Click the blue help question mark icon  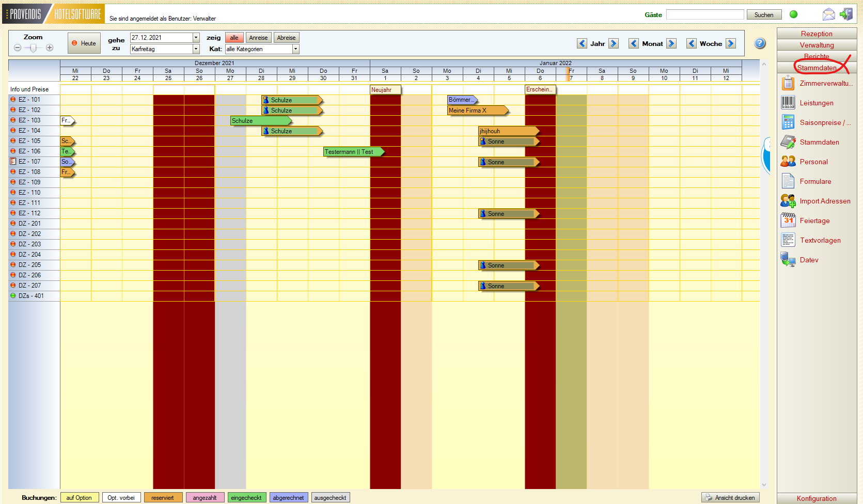760,43
